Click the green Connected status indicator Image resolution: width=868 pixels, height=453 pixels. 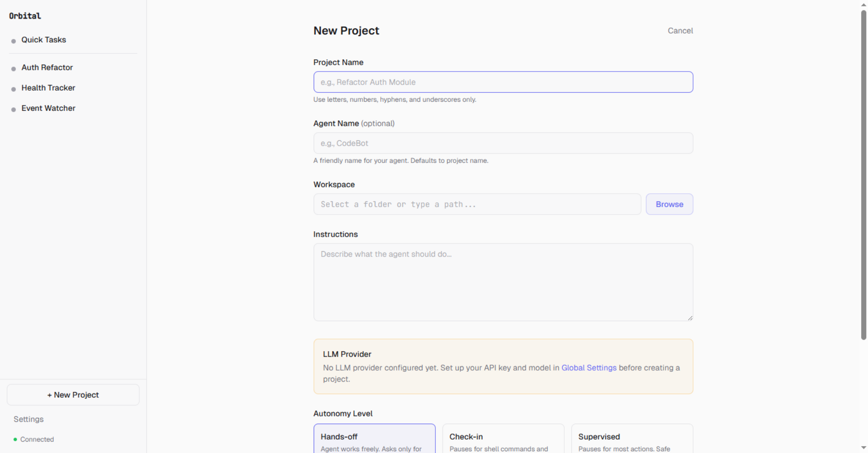[x=14, y=439]
